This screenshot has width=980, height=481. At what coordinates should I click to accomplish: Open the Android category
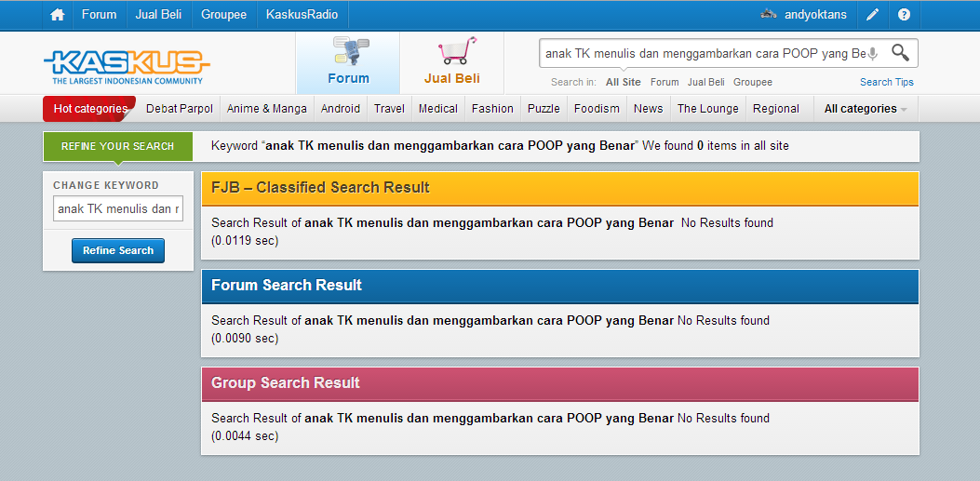[341, 109]
